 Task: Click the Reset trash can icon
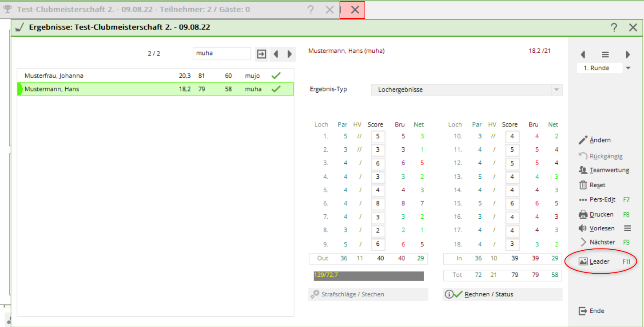point(583,185)
